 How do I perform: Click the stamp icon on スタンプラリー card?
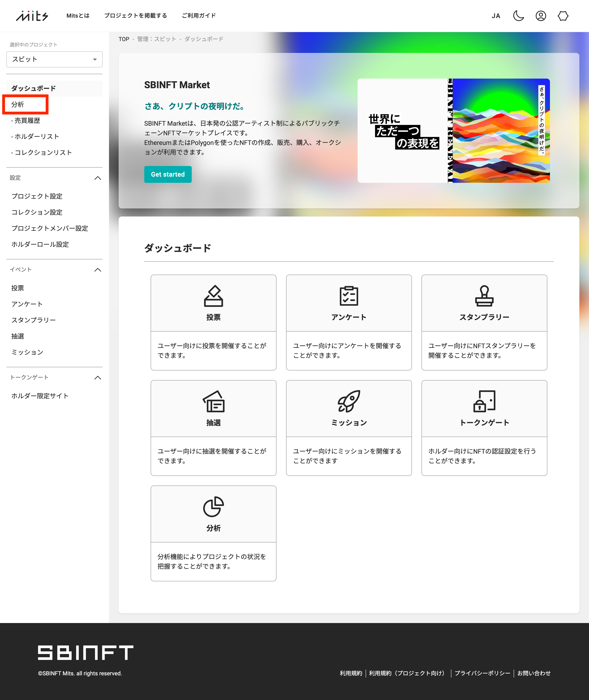tap(484, 296)
